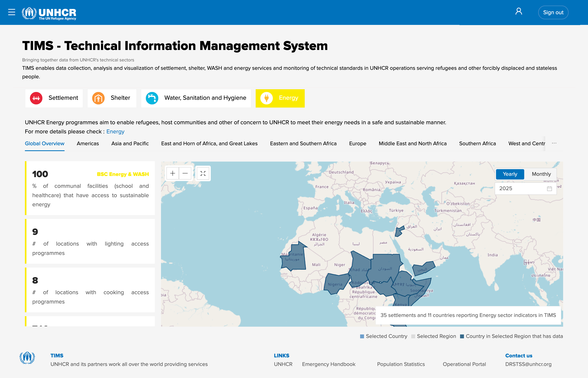Open the hamburger navigation menu
Viewport: 588px width, 378px height.
click(11, 12)
